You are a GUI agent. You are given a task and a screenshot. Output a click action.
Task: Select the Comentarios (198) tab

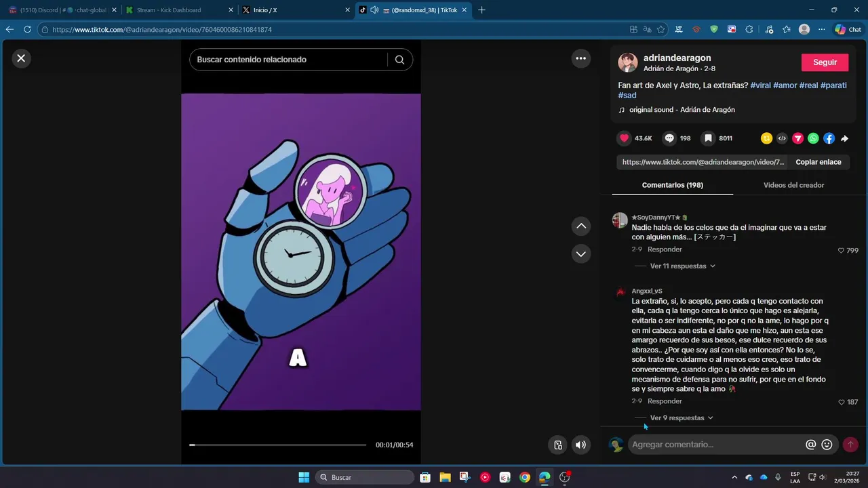[672, 185]
